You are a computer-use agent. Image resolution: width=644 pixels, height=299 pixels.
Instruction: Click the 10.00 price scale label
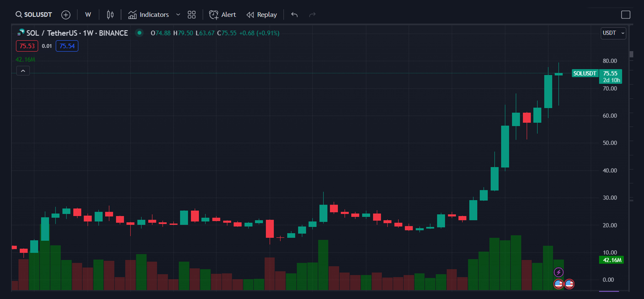pos(610,252)
